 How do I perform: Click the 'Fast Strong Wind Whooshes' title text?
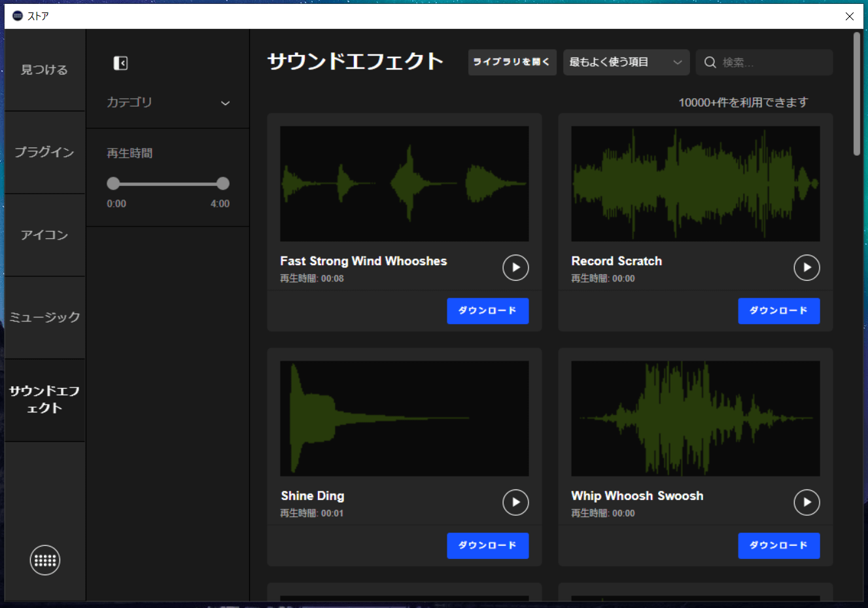364,261
